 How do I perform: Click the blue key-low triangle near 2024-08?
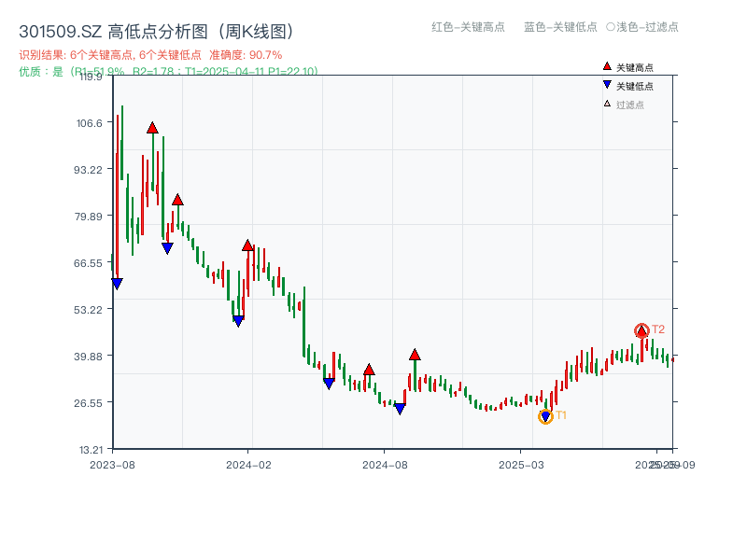(400, 408)
